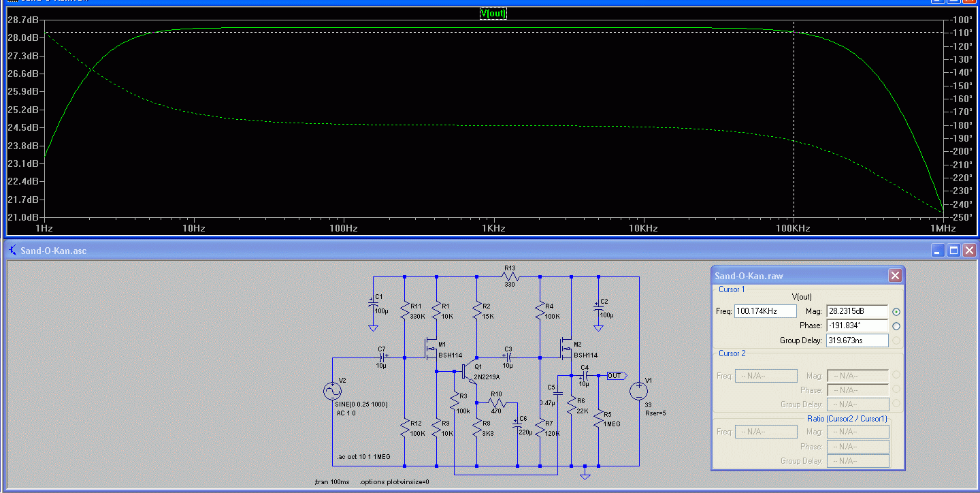The width and height of the screenshot is (980, 493).
Task: Select the Mag radio button for Cursor 1
Action: (896, 312)
